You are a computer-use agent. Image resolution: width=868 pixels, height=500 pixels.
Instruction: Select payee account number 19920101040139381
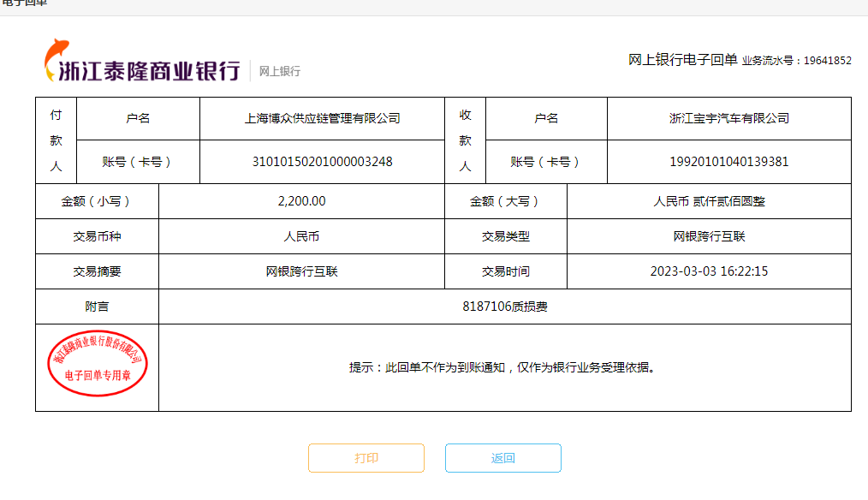click(728, 161)
